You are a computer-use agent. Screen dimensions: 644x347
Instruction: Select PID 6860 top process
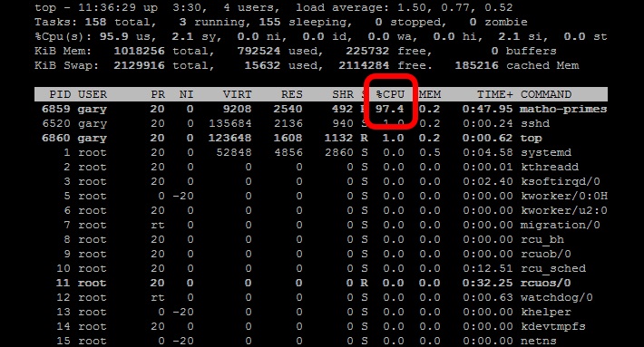click(321, 138)
